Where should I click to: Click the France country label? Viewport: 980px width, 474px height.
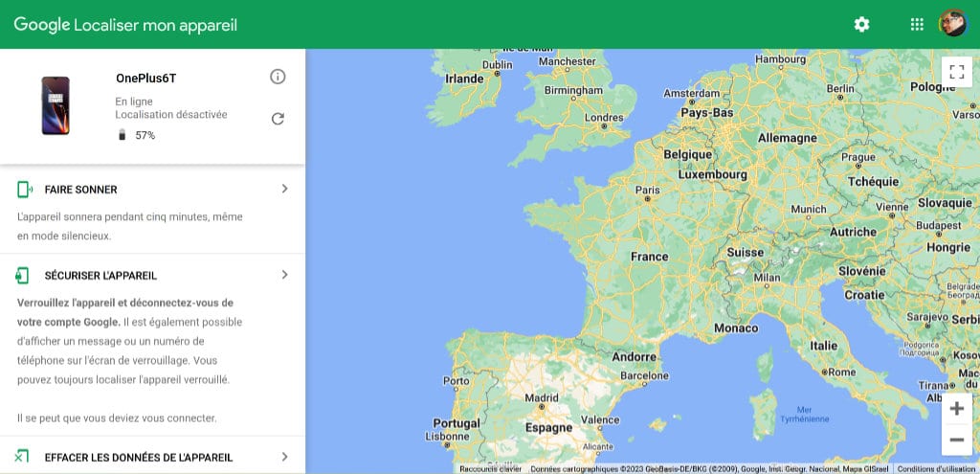tap(650, 257)
